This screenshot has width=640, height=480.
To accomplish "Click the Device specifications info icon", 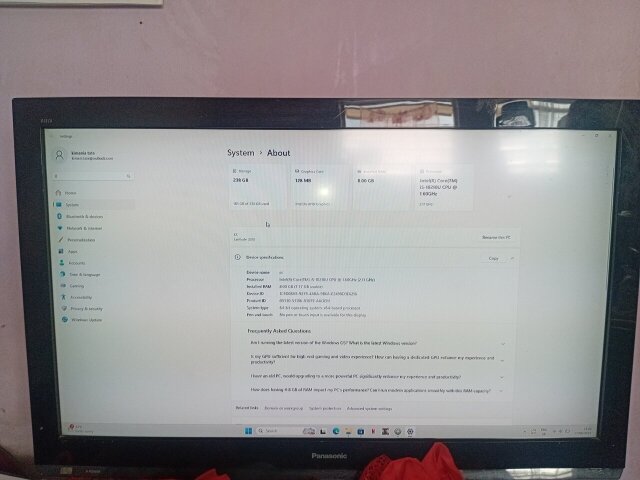I will tap(238, 257).
